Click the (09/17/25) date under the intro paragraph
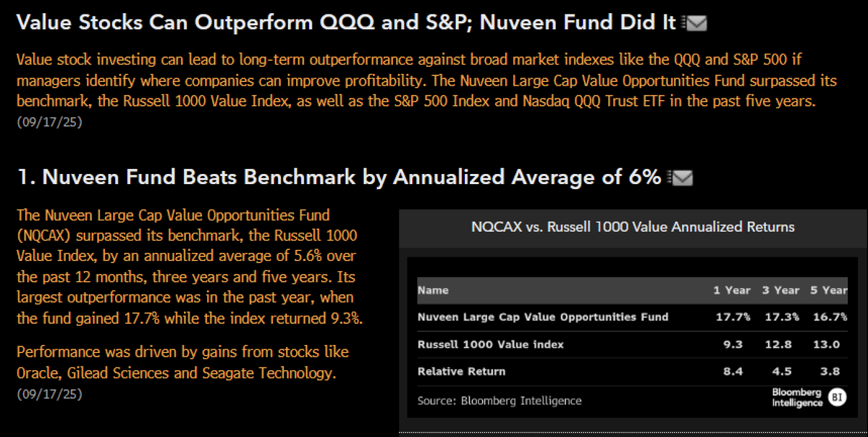This screenshot has width=868, height=437. pyautogui.click(x=49, y=122)
